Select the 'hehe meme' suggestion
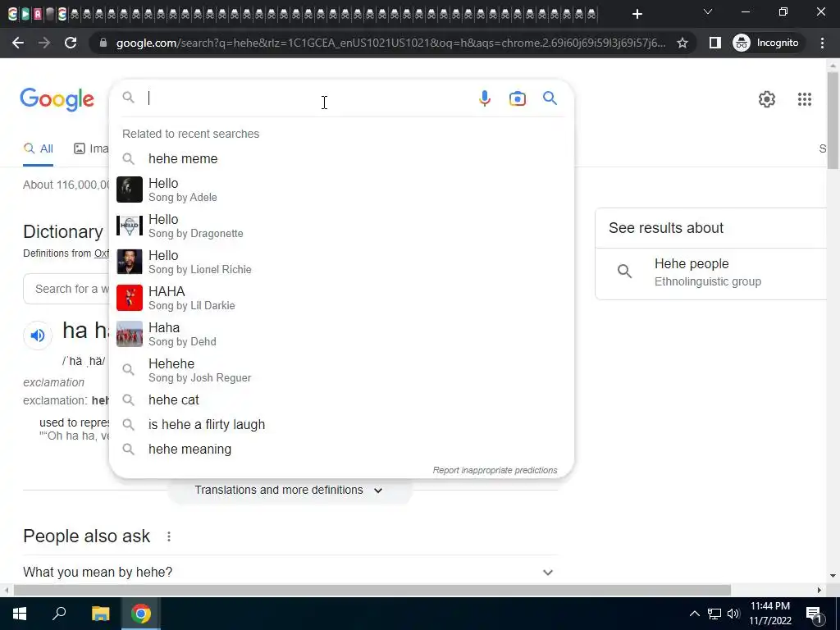 point(342,158)
